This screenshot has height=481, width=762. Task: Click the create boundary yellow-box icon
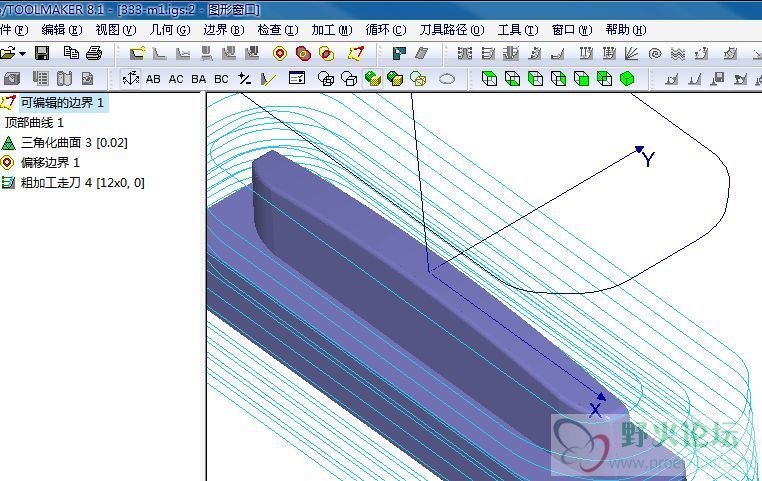(x=137, y=53)
